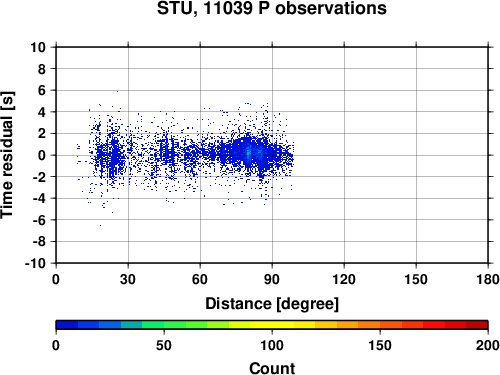This screenshot has width=500, height=375.
Task: Click y-axis tick label '2'
Action: [x=42, y=134]
